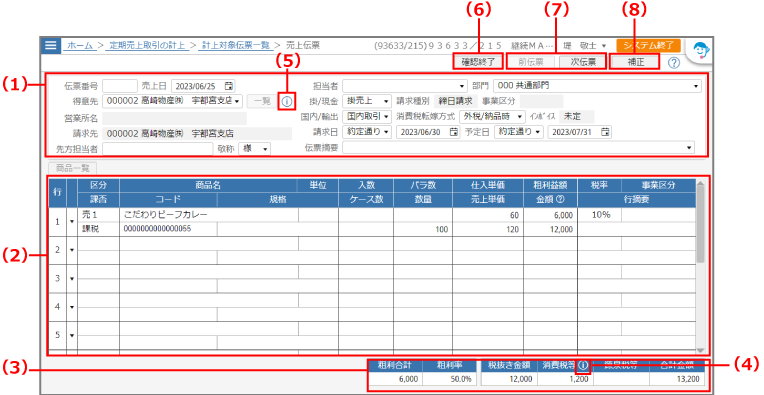Image resolution: width=764 pixels, height=395 pixels.
Task: Click the 商品名 column header
Action: tap(208, 186)
